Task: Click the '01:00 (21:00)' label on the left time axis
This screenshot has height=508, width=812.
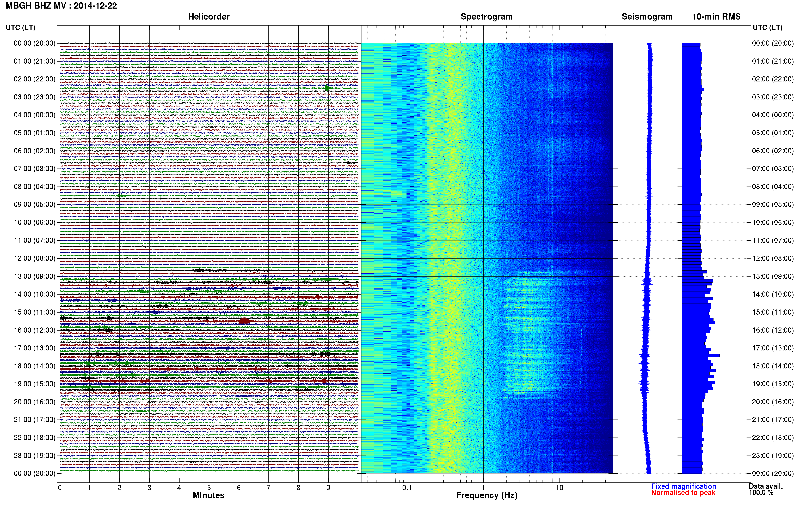Action: coord(35,61)
